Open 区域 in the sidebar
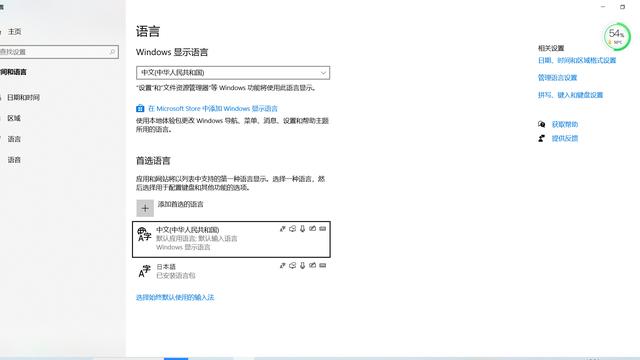Screen dimensions: 640x360 pos(14,118)
